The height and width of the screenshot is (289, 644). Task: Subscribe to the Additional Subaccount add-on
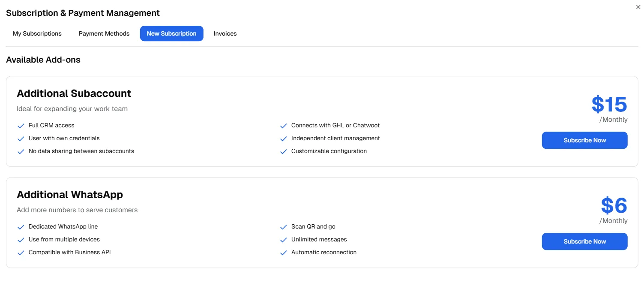point(584,140)
